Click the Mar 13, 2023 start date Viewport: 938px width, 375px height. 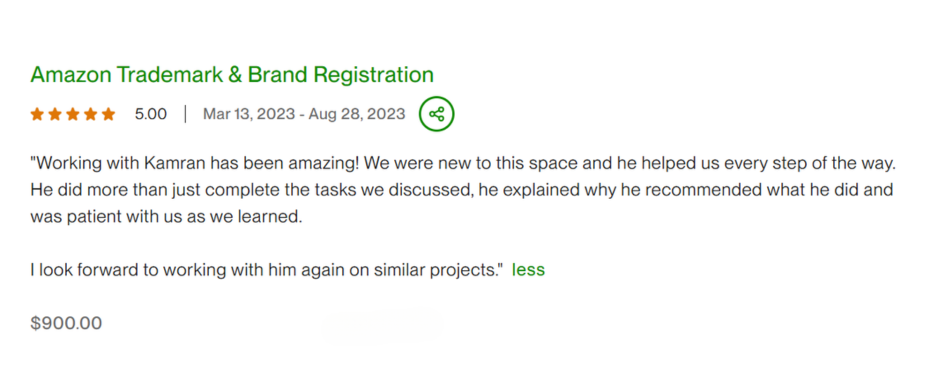point(248,114)
